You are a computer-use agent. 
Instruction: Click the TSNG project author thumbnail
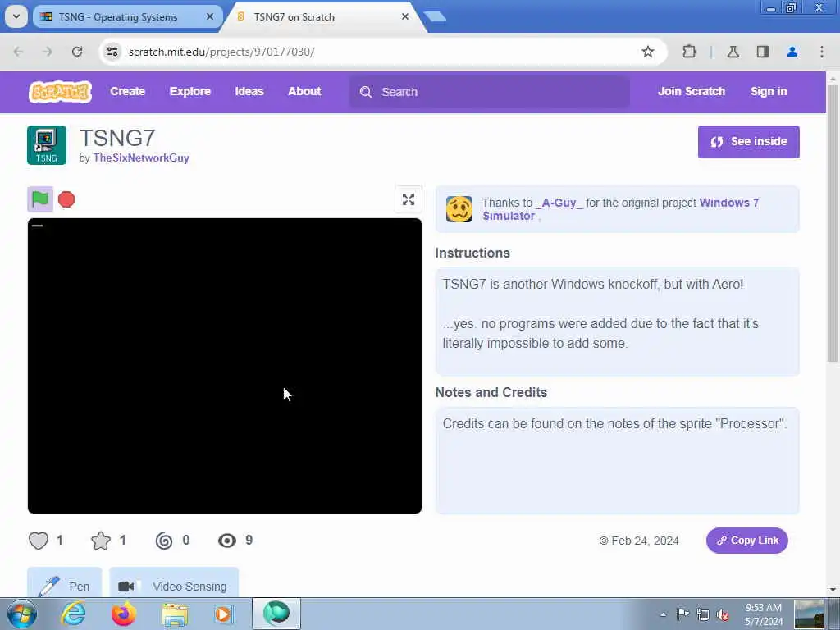click(47, 145)
